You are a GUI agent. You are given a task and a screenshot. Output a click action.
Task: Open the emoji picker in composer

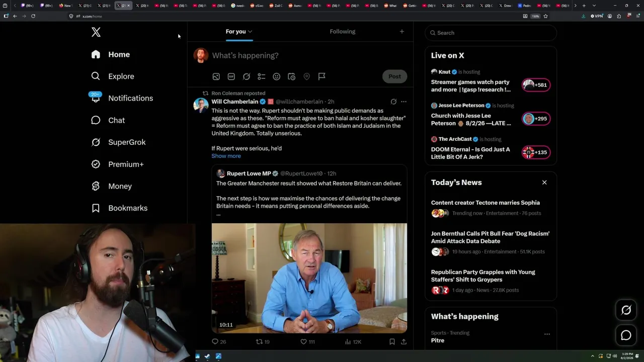pyautogui.click(x=276, y=76)
